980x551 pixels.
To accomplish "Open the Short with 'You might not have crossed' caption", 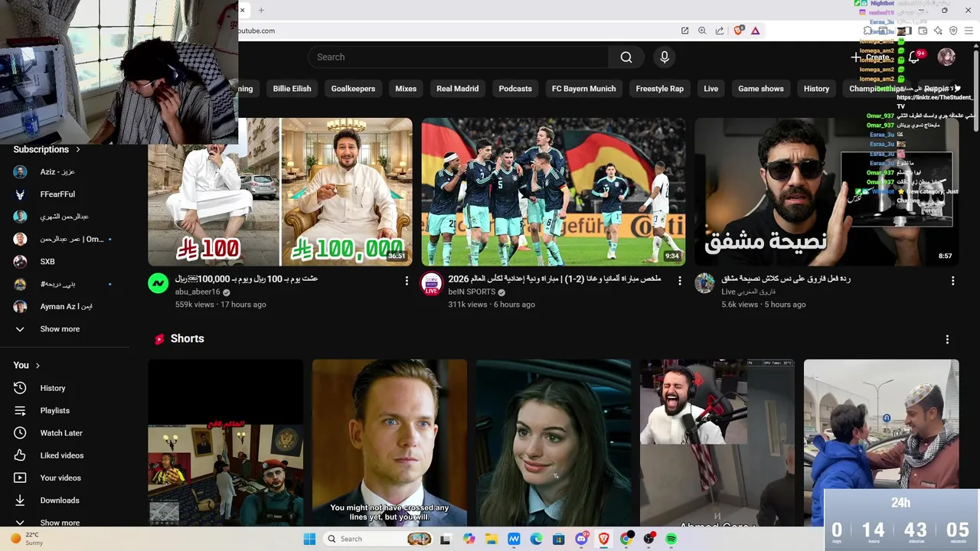I will [x=390, y=442].
